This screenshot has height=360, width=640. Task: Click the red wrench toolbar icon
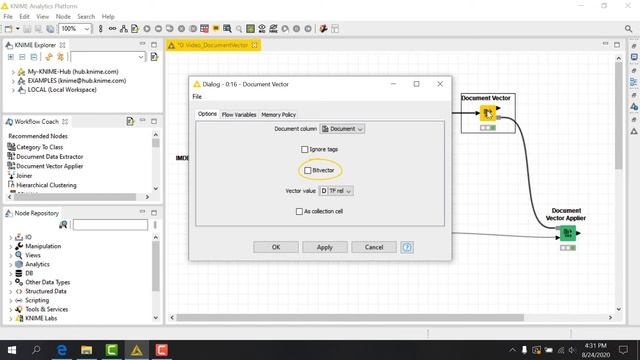[323, 29]
